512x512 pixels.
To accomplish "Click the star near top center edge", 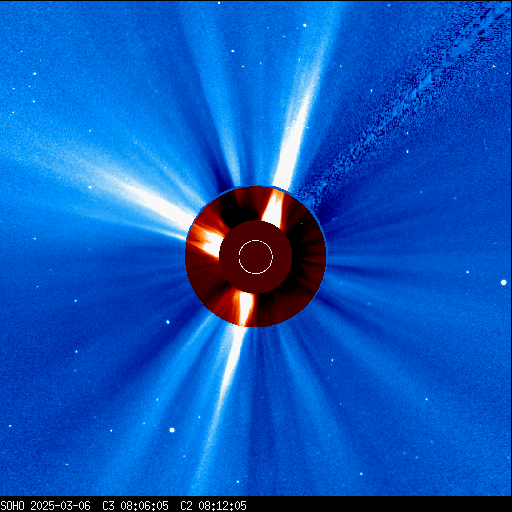I will point(219,3).
